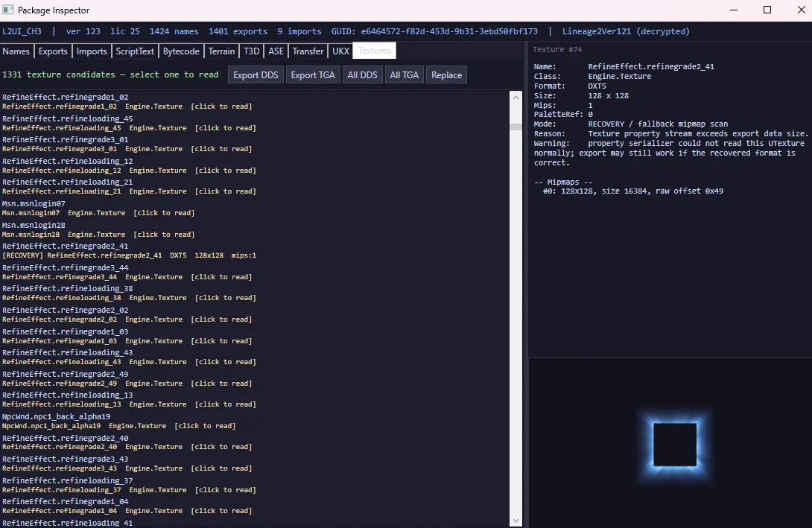Switch to the Exports tab

(53, 51)
